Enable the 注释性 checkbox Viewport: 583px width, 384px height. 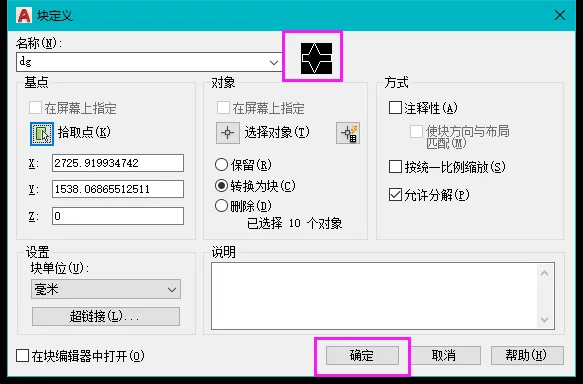pos(395,108)
